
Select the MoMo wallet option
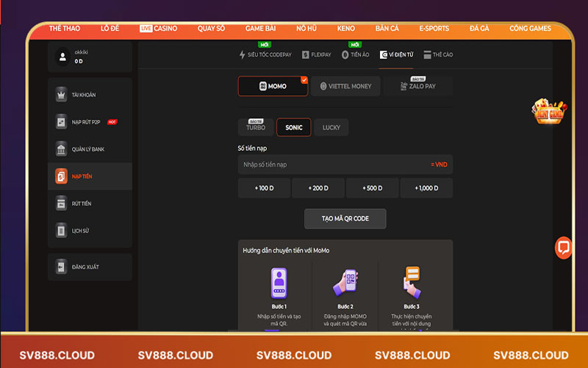point(273,86)
